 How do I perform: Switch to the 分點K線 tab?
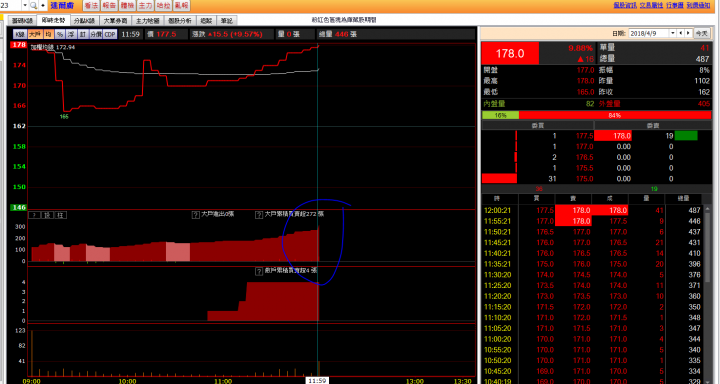[x=84, y=21]
